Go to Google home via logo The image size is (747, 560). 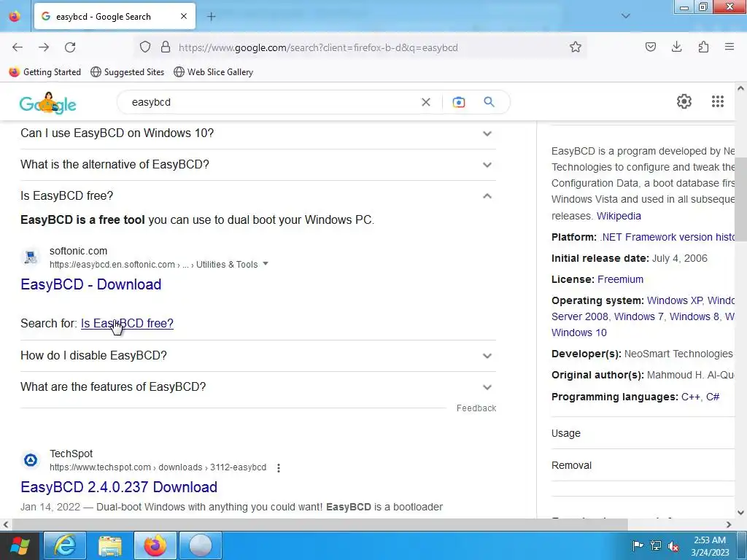[x=47, y=104]
